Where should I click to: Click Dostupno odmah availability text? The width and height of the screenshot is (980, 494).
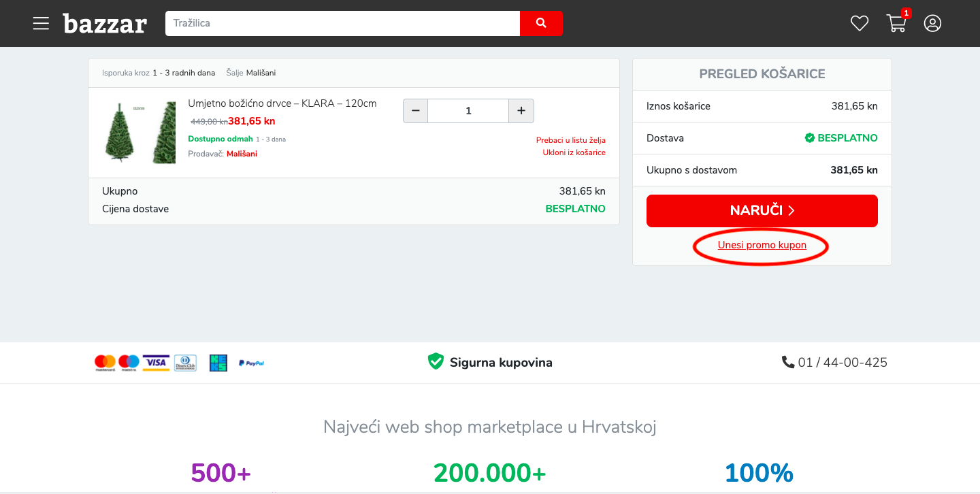tap(220, 139)
